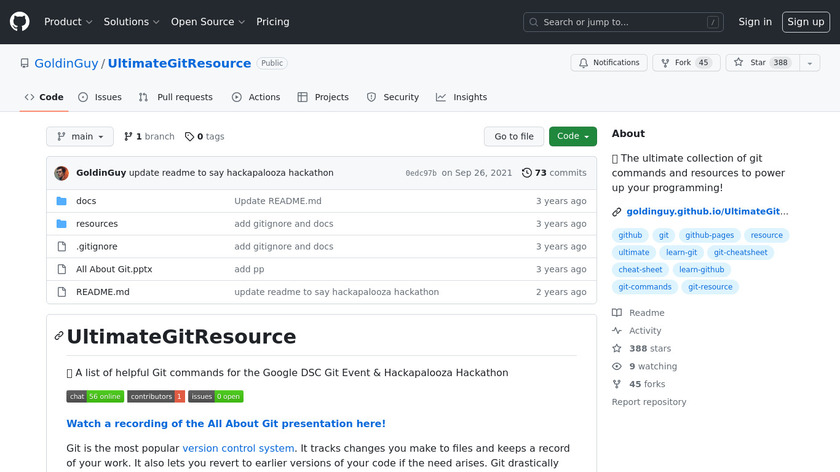The width and height of the screenshot is (840, 472).
Task: Switch to the Issues tab
Action: pyautogui.click(x=99, y=97)
